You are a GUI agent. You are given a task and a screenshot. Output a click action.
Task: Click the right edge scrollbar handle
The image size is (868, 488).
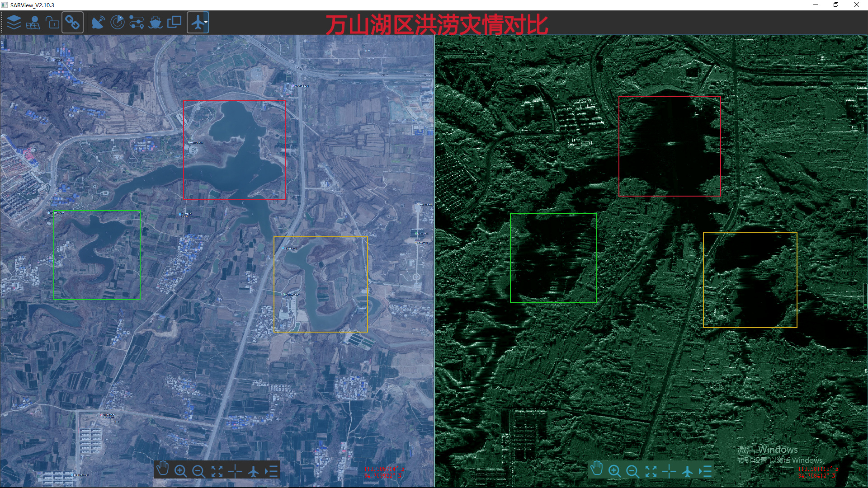865,296
